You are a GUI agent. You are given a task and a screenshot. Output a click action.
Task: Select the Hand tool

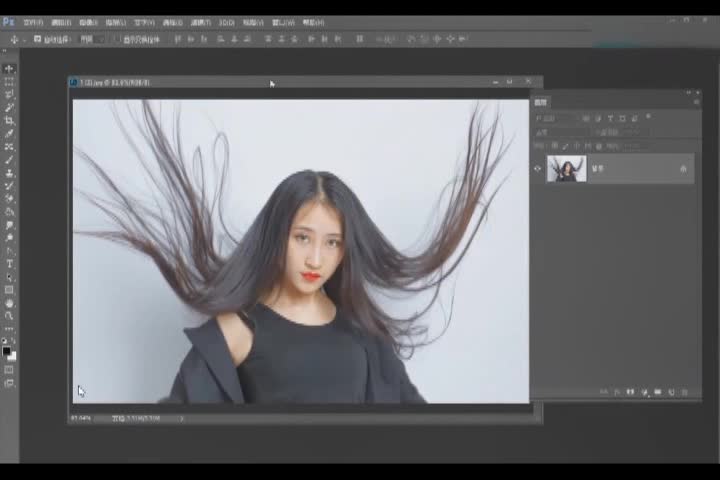click(10, 303)
